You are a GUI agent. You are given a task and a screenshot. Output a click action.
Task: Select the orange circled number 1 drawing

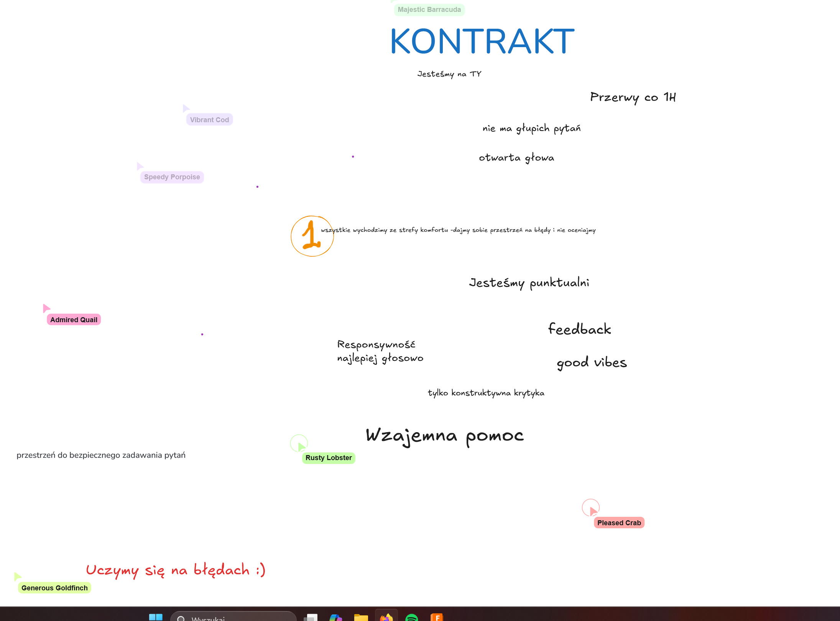pyautogui.click(x=312, y=236)
